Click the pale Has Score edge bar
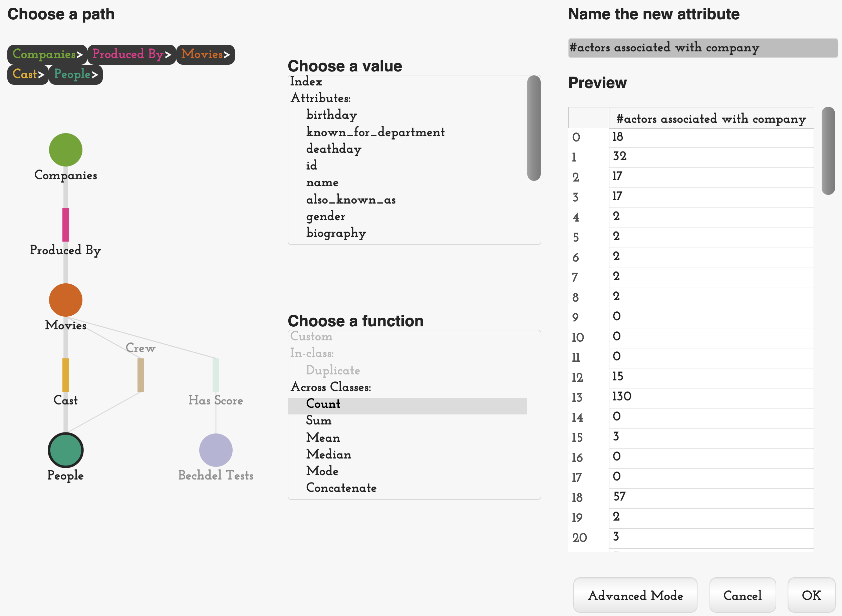Image resolution: width=842 pixels, height=616 pixels. (216, 375)
